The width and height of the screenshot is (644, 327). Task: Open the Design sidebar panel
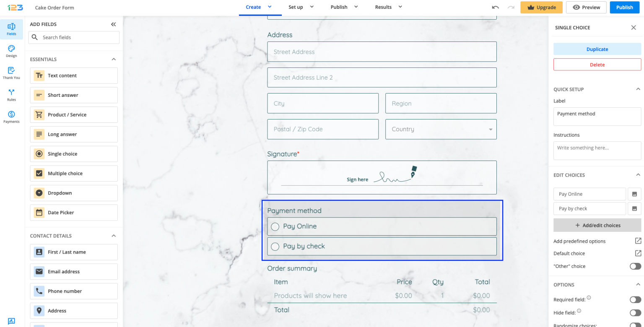(x=11, y=51)
